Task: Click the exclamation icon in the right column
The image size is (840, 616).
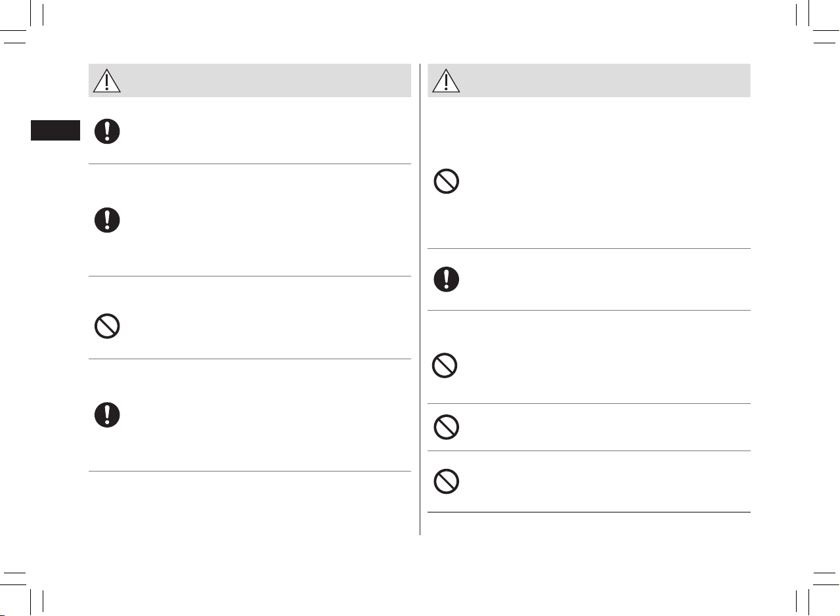Action: point(446,279)
